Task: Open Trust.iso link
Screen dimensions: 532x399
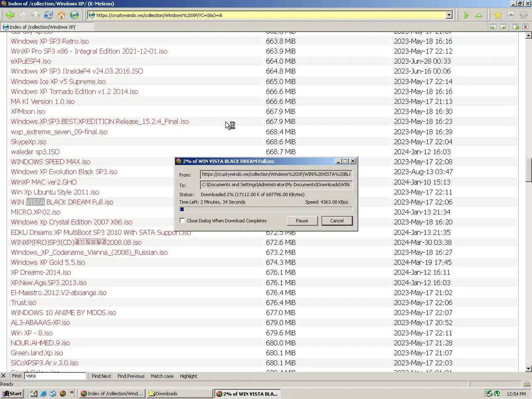Action: click(24, 303)
